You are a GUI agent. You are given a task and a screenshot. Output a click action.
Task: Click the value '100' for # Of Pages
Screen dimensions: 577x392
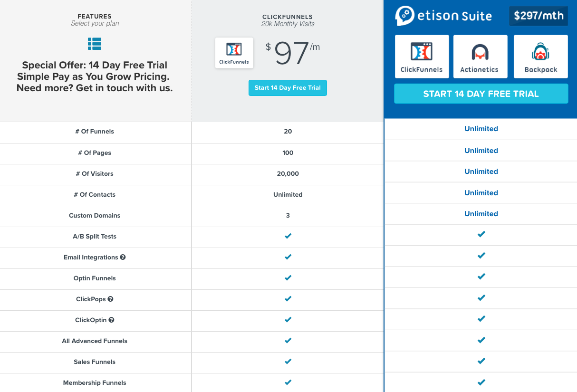pos(288,153)
